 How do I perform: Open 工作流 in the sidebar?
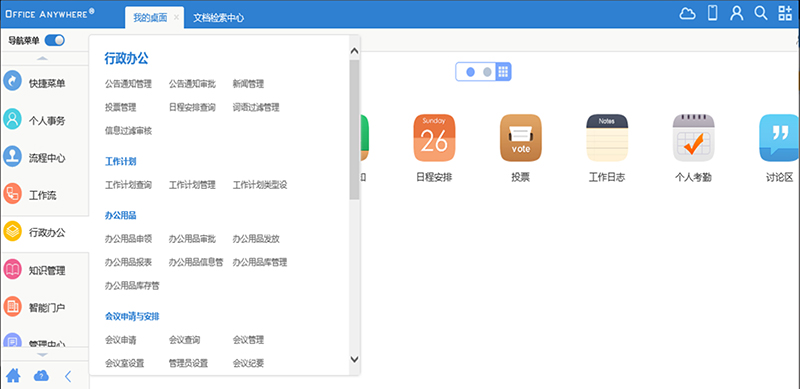tap(44, 196)
